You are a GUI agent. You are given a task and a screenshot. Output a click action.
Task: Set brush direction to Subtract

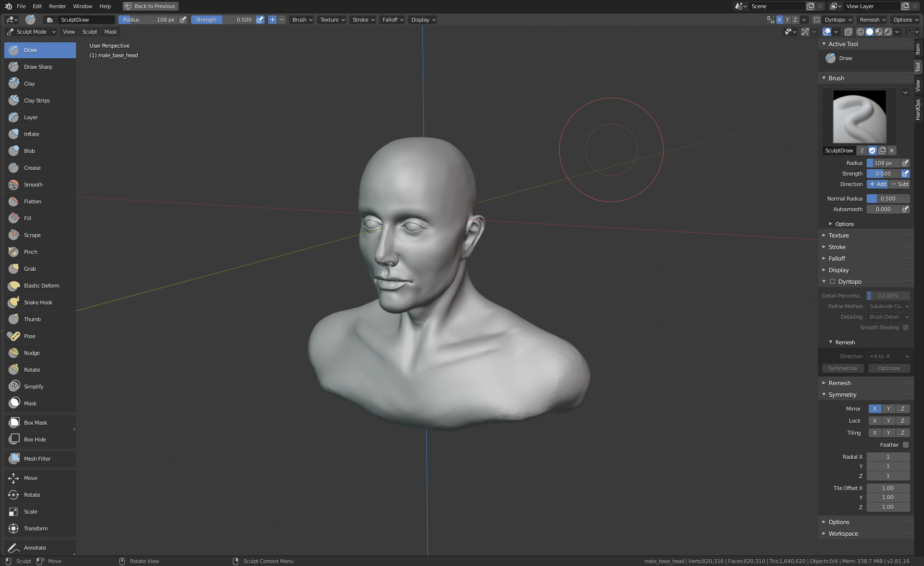pyautogui.click(x=899, y=184)
